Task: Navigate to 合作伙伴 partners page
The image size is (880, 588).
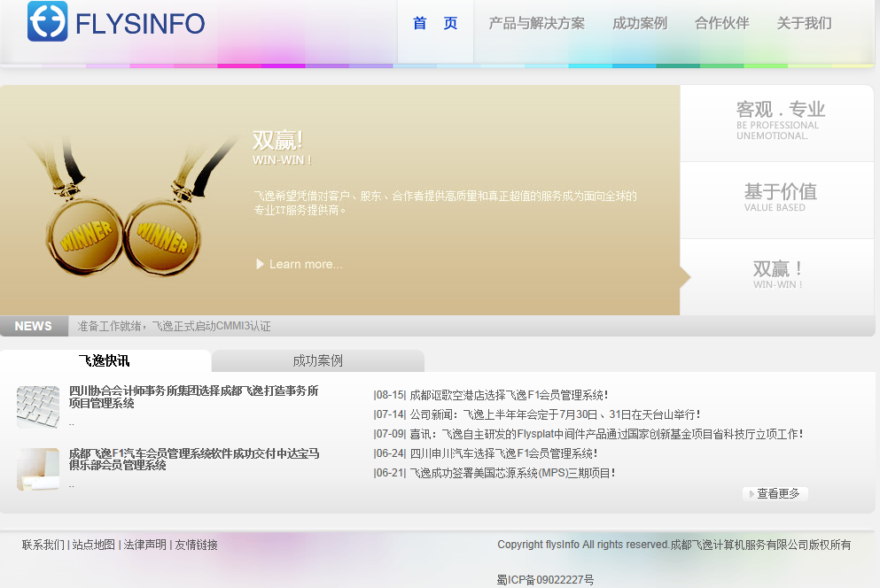Action: (x=721, y=24)
